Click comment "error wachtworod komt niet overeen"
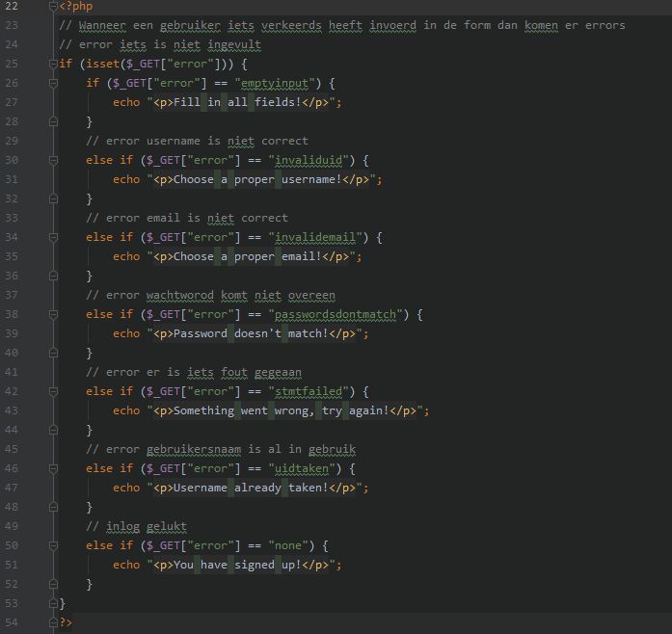Screen dimensions: 672x634 [210, 295]
